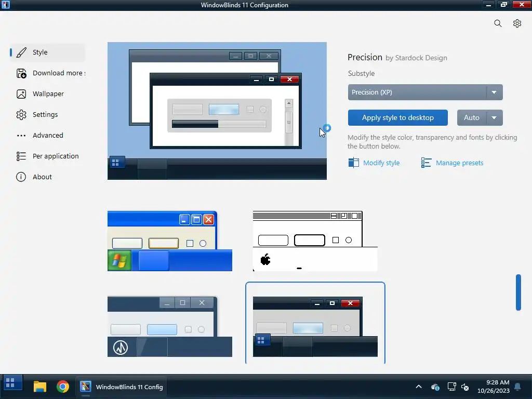Expand the Precision (XP) substyle dropdown
This screenshot has width=532, height=399.
[x=425, y=92]
